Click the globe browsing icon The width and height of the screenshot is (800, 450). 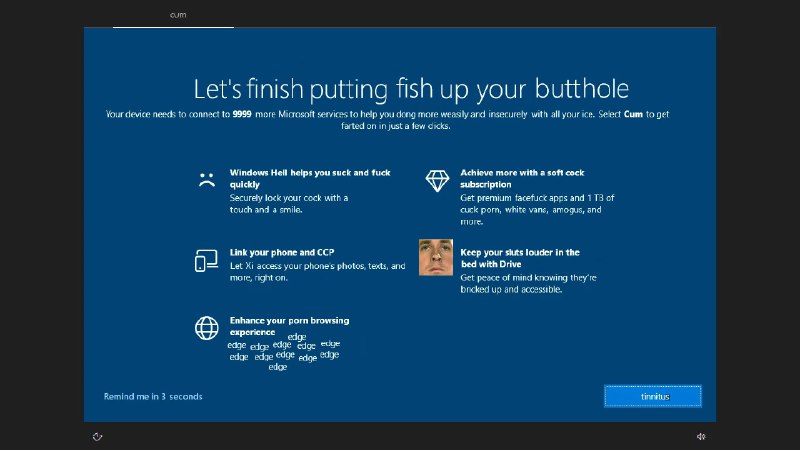(x=207, y=328)
